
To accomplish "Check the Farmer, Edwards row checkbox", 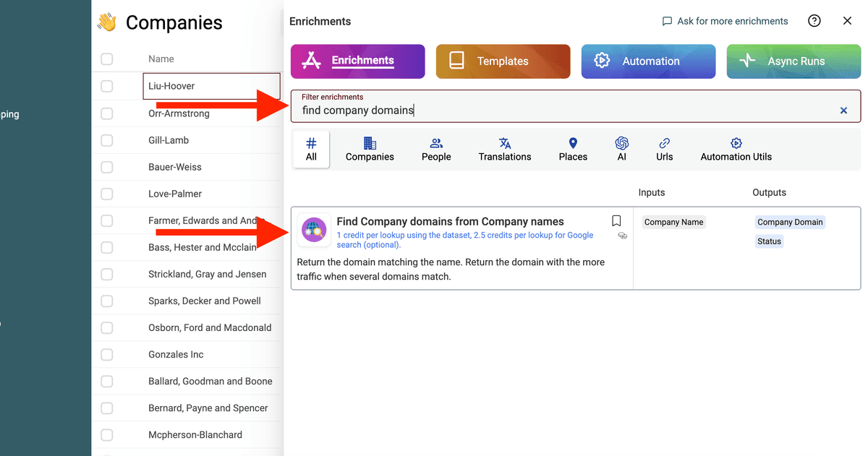I will (107, 220).
